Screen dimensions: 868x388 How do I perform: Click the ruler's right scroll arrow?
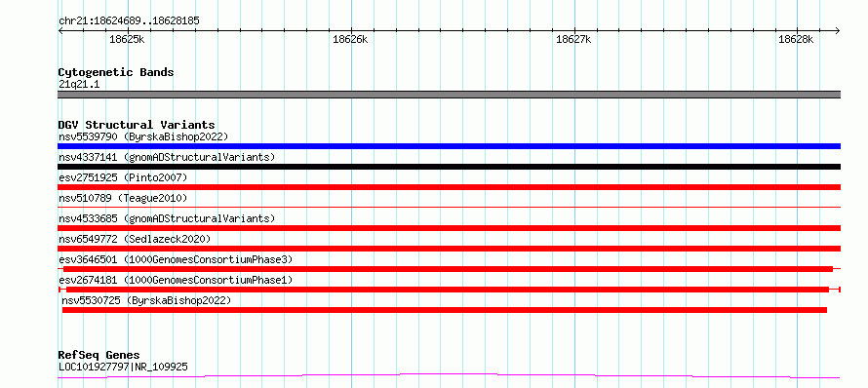[x=837, y=30]
